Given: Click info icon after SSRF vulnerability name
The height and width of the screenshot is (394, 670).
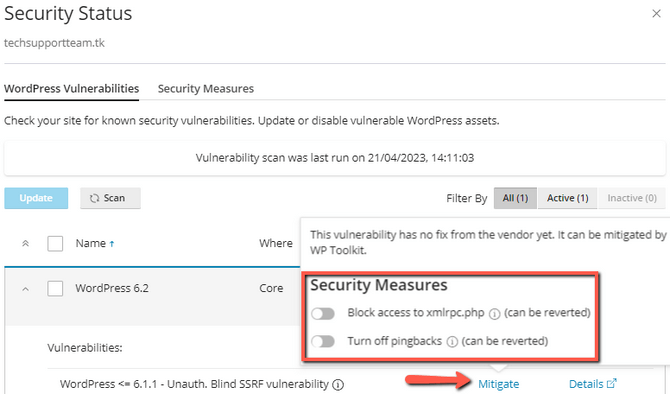Looking at the screenshot, I should (338, 385).
